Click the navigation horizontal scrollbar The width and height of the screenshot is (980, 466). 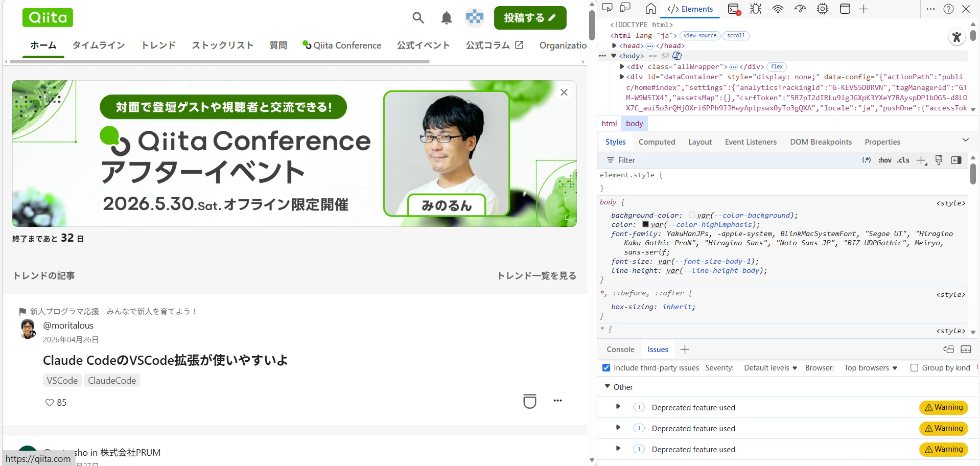tap(220, 61)
